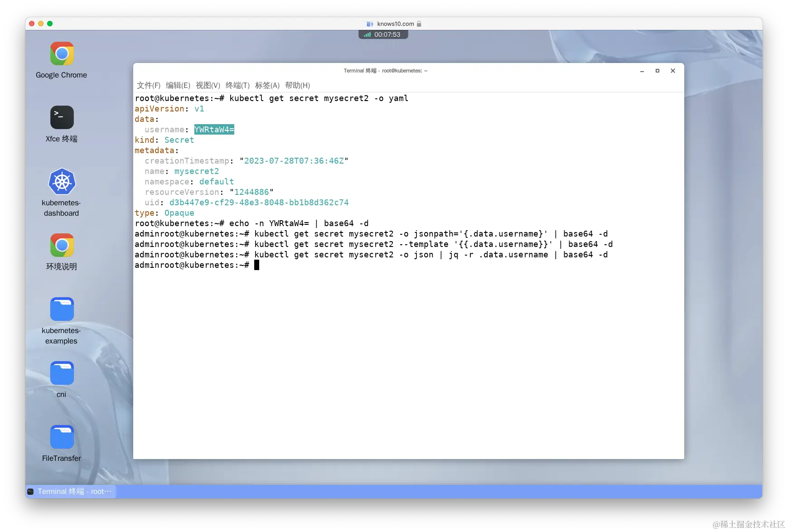Launch Xfce 终端 from the desktop
Viewport: 788px width, 532px height.
(x=61, y=117)
